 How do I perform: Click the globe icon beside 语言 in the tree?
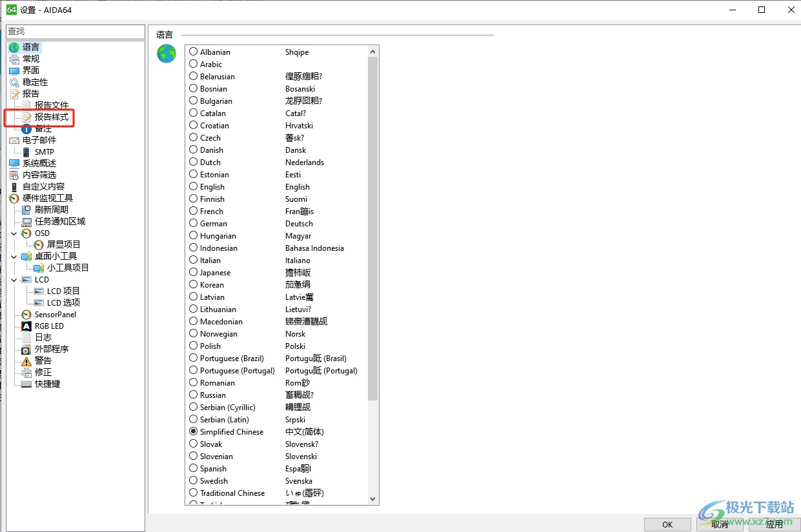(14, 47)
